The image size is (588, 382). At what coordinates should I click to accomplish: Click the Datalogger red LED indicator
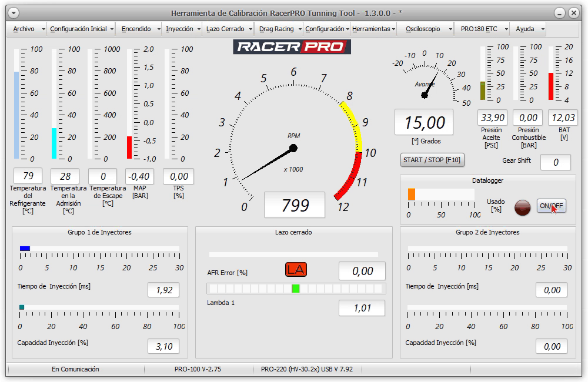tap(522, 206)
